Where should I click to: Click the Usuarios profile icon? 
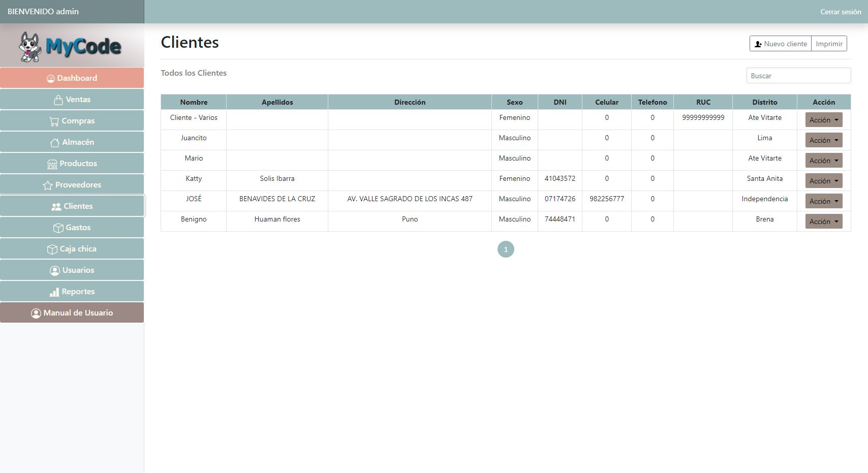(x=55, y=271)
